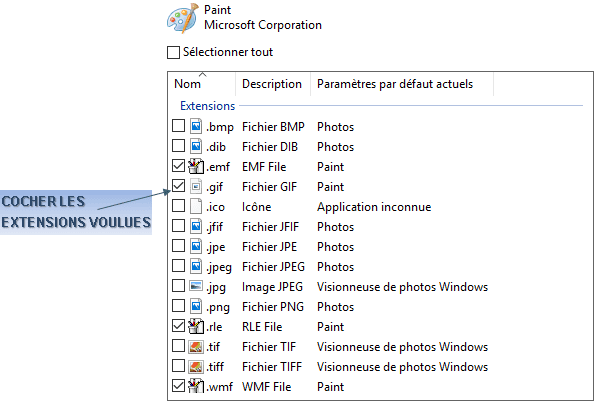Click the COCHER LES EXTENSIONS VOULUES callout
The width and height of the screenshot is (596, 403).
pyautogui.click(x=76, y=212)
